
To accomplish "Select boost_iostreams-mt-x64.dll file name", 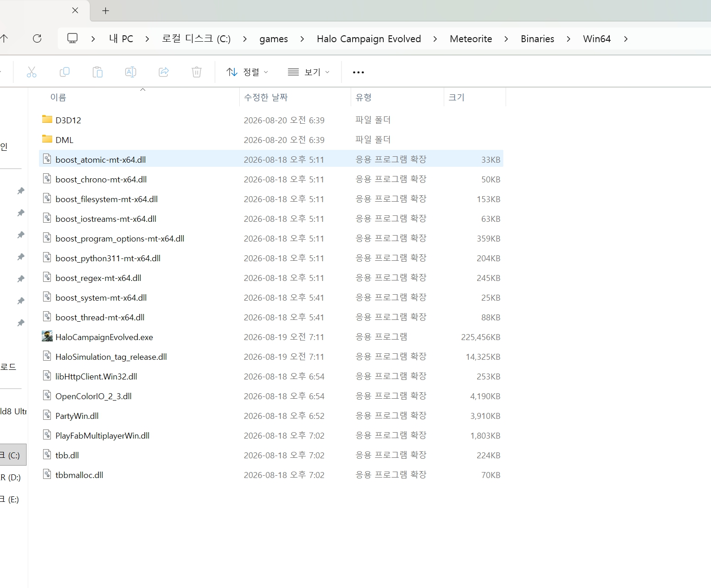I will 106,219.
